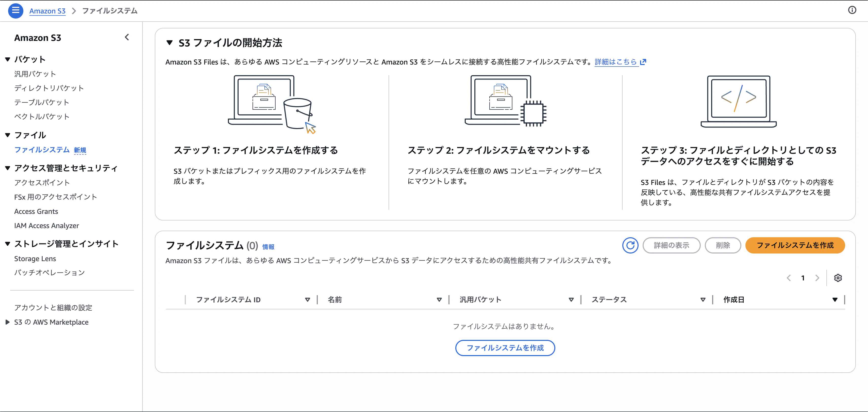Viewport: 868px width, 412px height.
Task: Open ディレクトリバケット in sidebar
Action: (x=49, y=88)
